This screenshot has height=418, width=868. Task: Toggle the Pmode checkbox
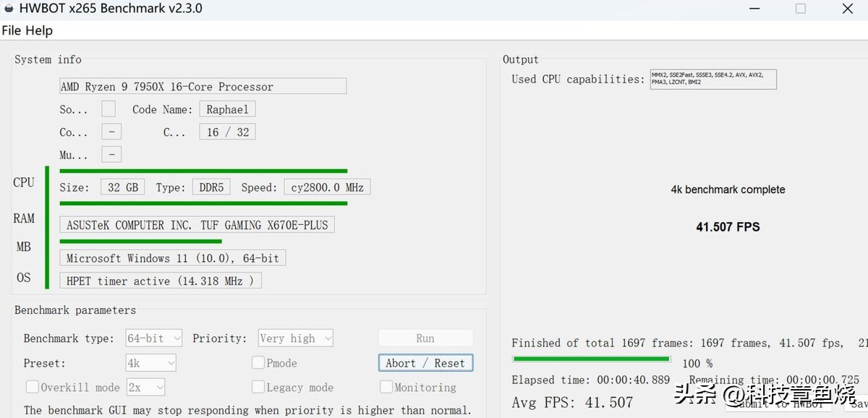point(258,362)
